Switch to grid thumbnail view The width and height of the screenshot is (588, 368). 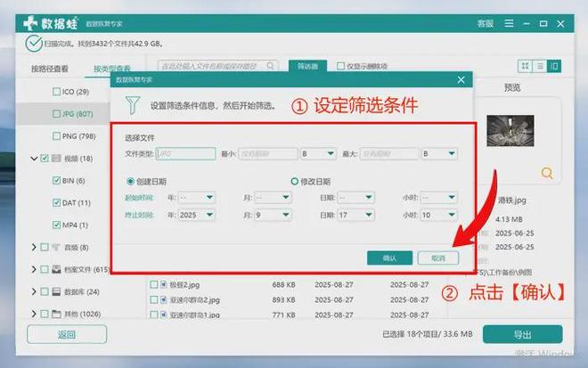[525, 67]
